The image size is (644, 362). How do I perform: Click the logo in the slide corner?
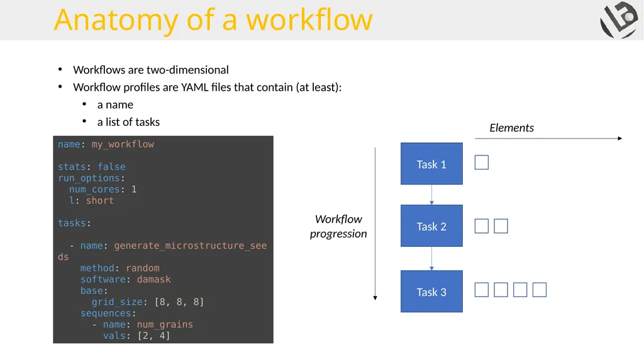(x=619, y=20)
